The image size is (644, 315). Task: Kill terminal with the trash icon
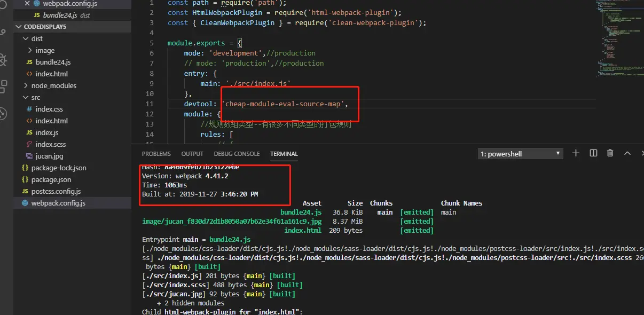pos(610,153)
